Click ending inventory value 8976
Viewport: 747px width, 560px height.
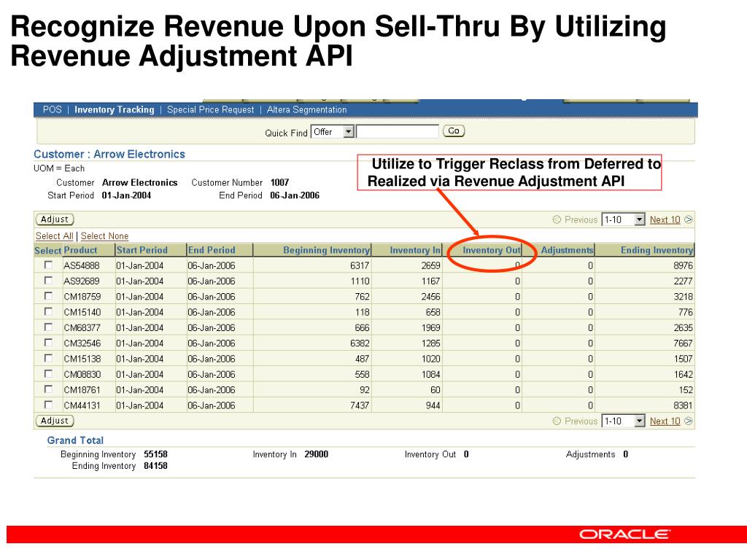point(683,265)
